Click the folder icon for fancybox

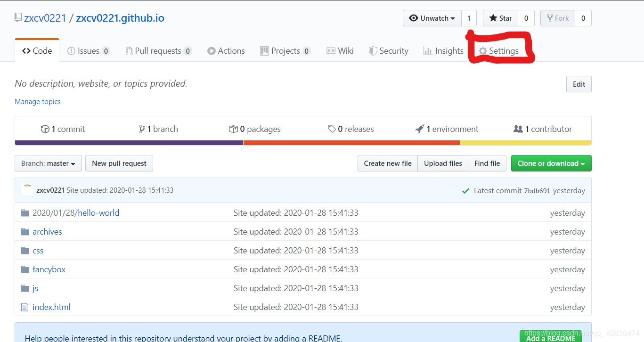point(25,269)
